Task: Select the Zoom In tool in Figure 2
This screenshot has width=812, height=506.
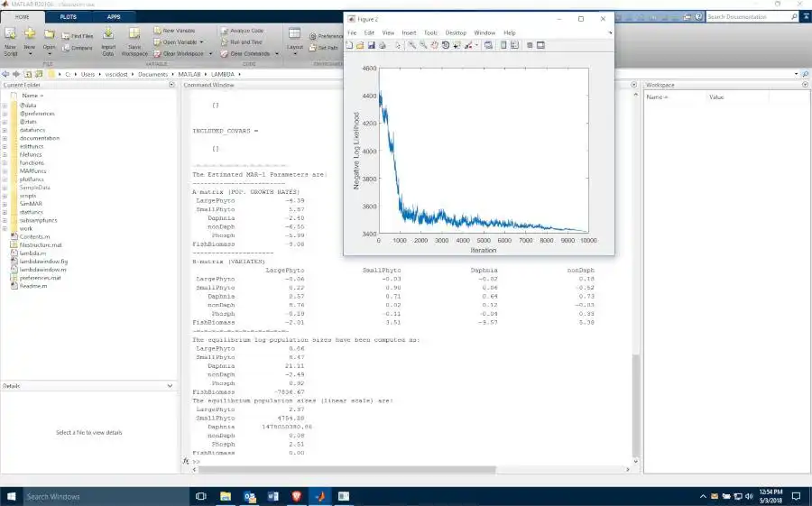Action: [412, 46]
